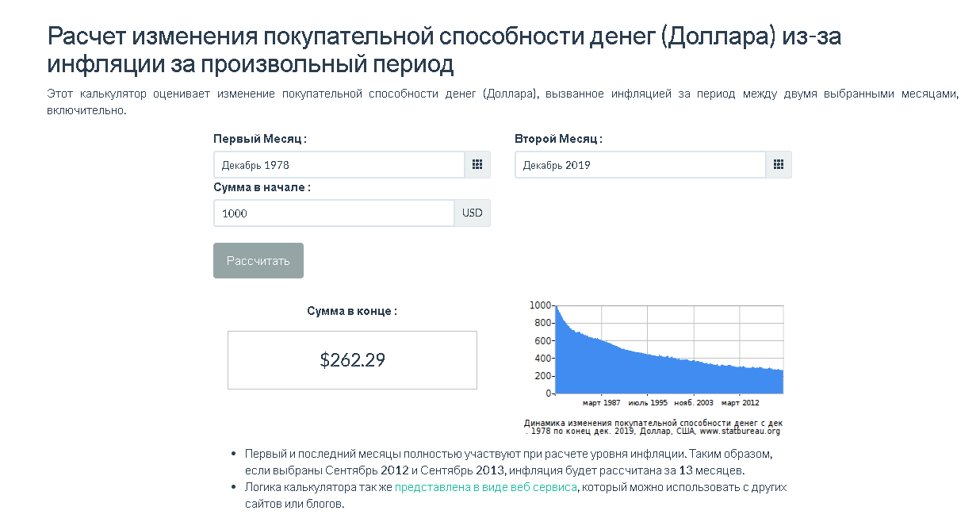Click the Первый Месяц field showing Декабрь 1978
The height and width of the screenshot is (522, 980).
coord(339,165)
